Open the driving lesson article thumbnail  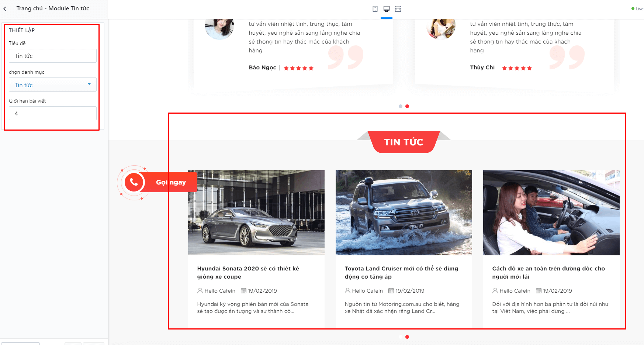[551, 213]
